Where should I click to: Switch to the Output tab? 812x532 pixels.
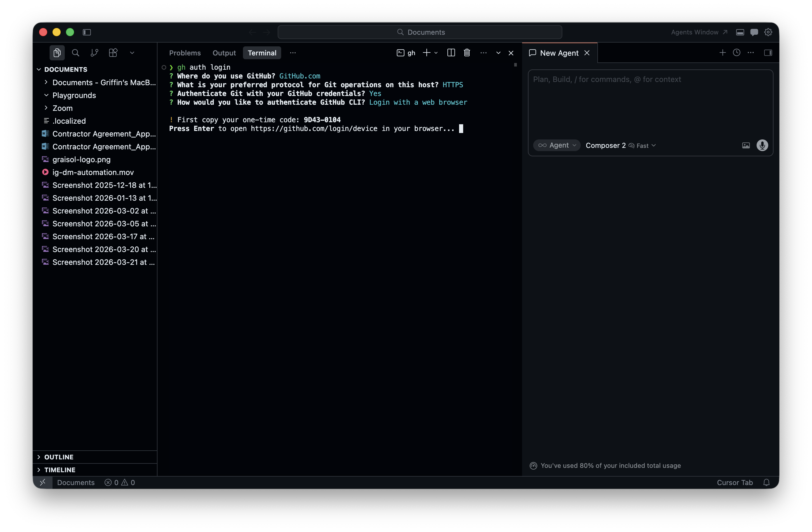click(224, 53)
